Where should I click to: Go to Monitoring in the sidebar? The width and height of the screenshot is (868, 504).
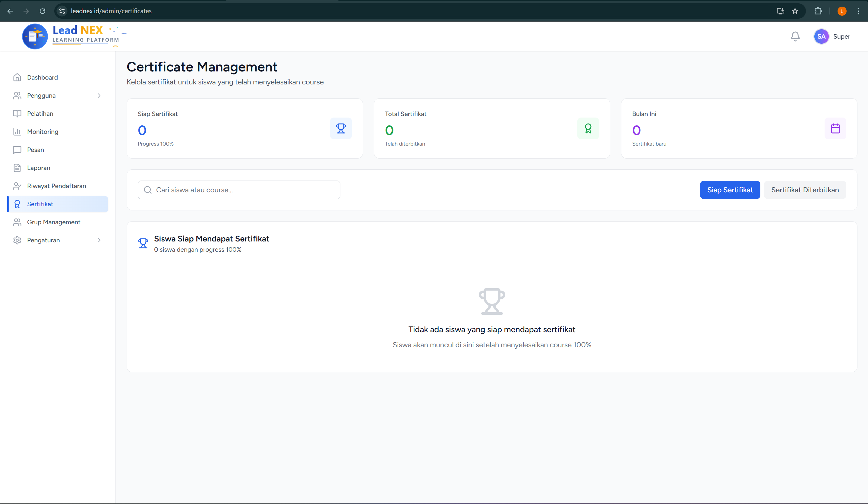coord(43,131)
